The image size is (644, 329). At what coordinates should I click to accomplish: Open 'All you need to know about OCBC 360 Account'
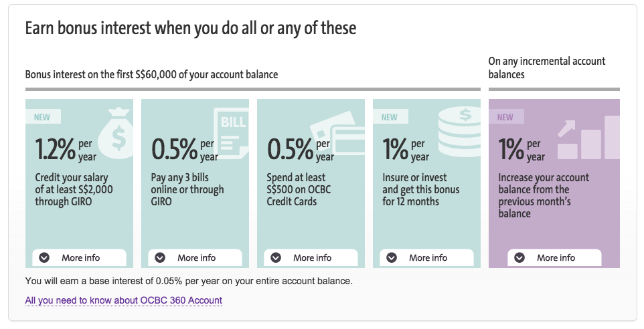point(123,300)
